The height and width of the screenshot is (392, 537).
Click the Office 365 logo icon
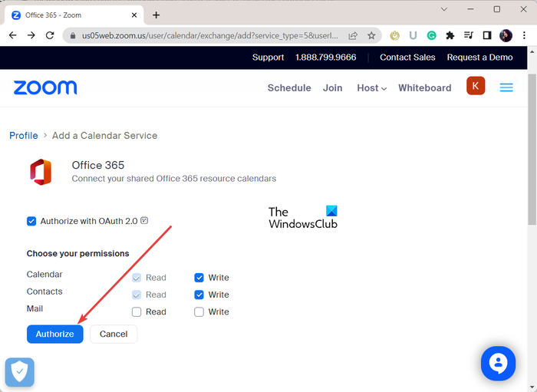[x=41, y=172]
